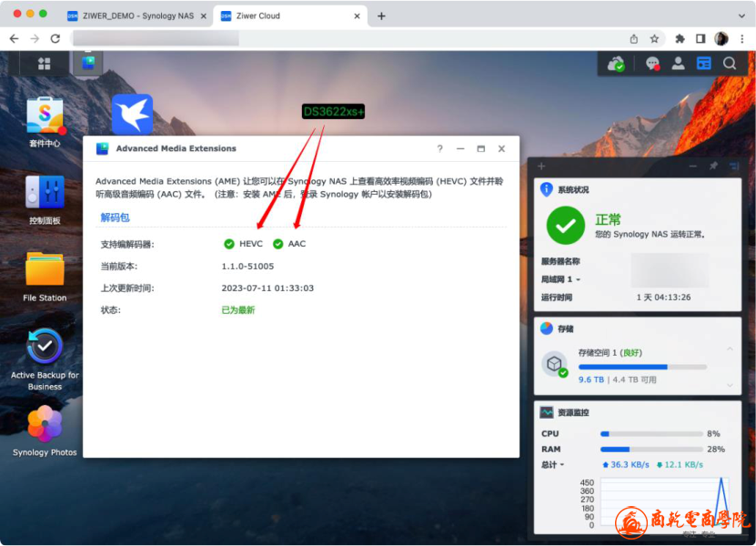Open the user account options icon
The height and width of the screenshot is (546, 756).
679,63
